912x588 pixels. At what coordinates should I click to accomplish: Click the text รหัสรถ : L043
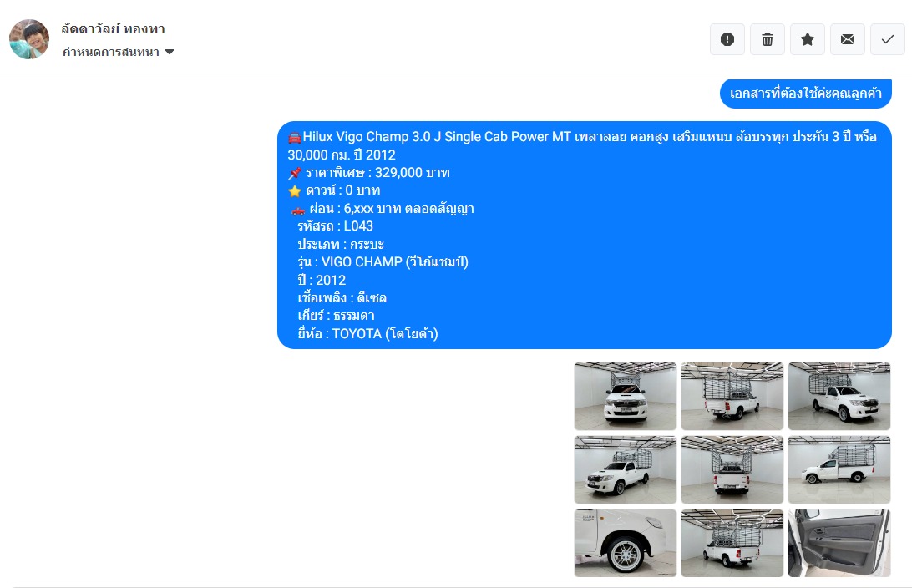click(335, 226)
